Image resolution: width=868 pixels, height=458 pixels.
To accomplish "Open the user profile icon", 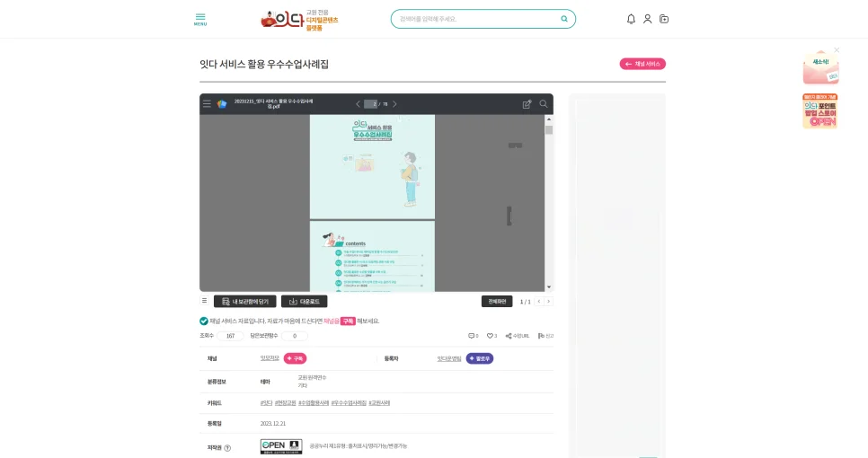I will [x=647, y=19].
